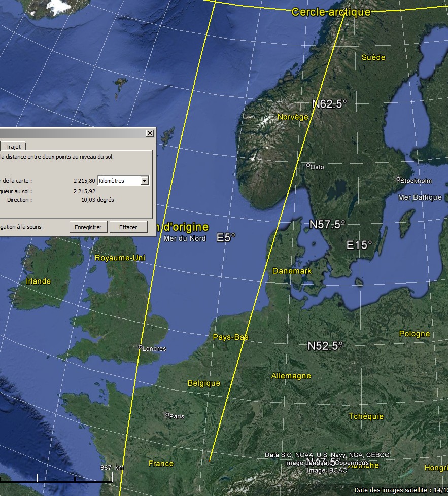Click Effacer to clear the measurement
Image resolution: width=448 pixels, height=496 pixels.
(128, 227)
